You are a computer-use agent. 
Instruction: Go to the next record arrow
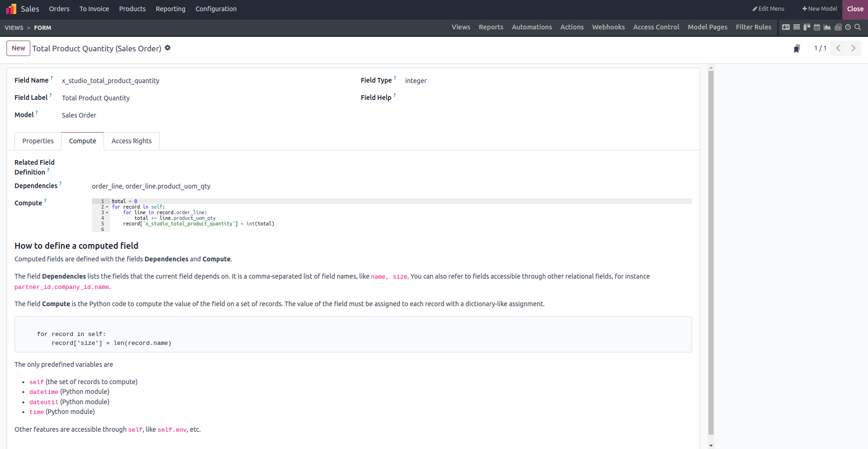point(854,48)
